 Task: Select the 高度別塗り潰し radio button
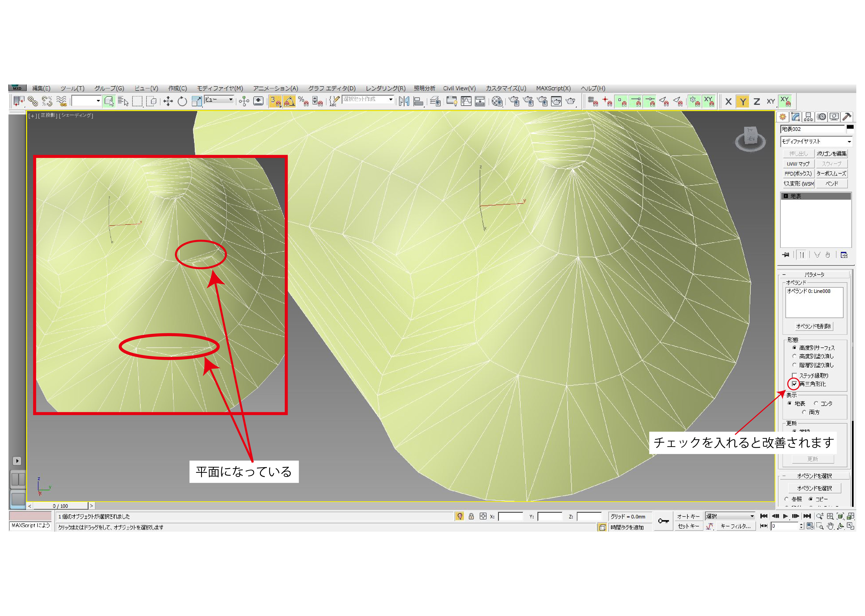point(794,356)
